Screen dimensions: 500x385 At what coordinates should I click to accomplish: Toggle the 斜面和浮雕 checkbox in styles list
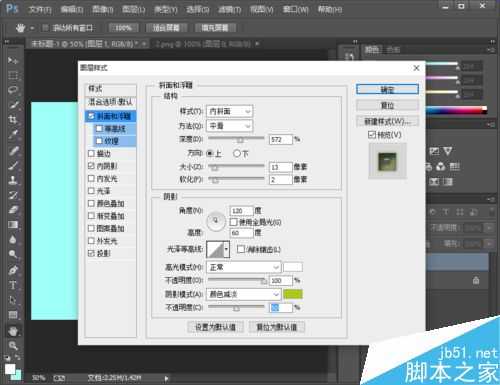tap(91, 116)
